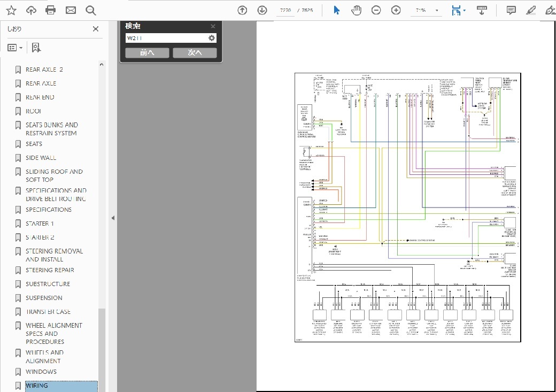This screenshot has width=556, height=392.
Task: Send the file by email with the envelope icon
Action: click(71, 10)
